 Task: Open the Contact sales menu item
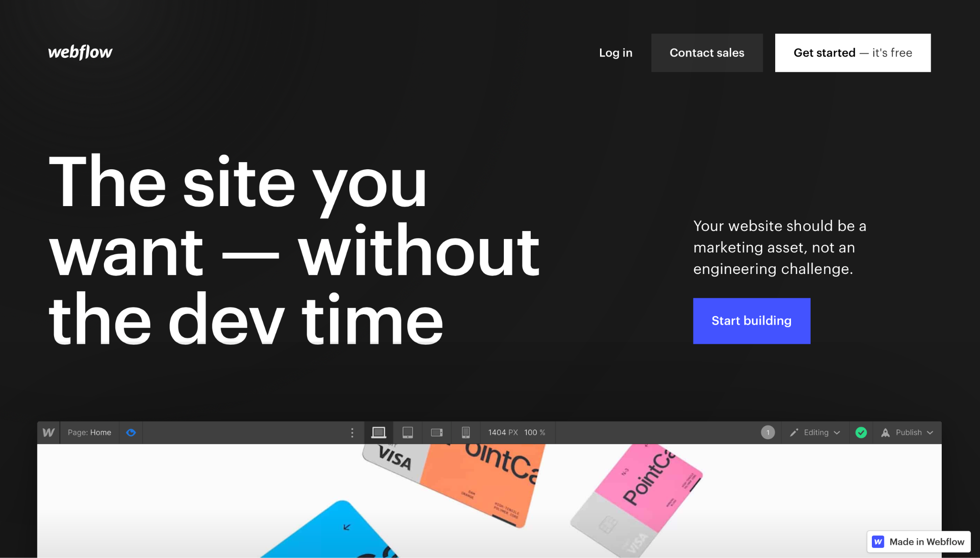(x=707, y=53)
